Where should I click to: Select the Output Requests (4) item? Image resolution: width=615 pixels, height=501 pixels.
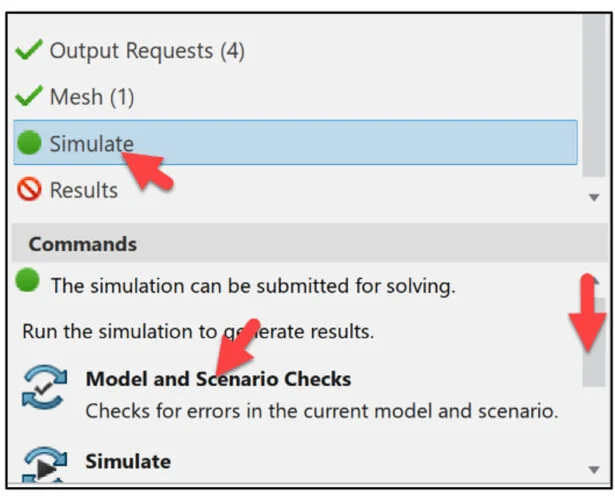coord(146,49)
